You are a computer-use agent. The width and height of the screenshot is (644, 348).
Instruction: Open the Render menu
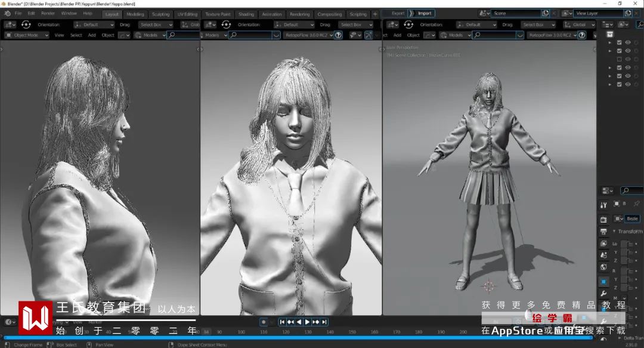click(x=48, y=13)
